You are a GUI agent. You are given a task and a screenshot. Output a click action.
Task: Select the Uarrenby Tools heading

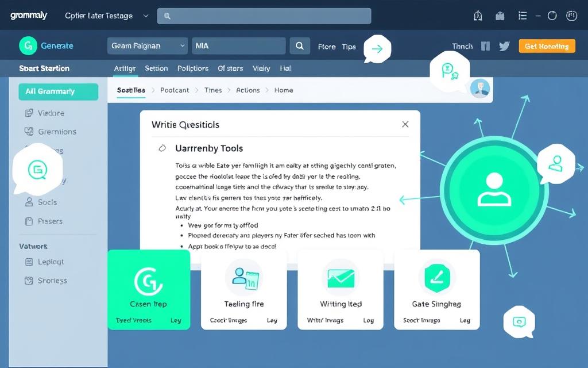pyautogui.click(x=209, y=148)
